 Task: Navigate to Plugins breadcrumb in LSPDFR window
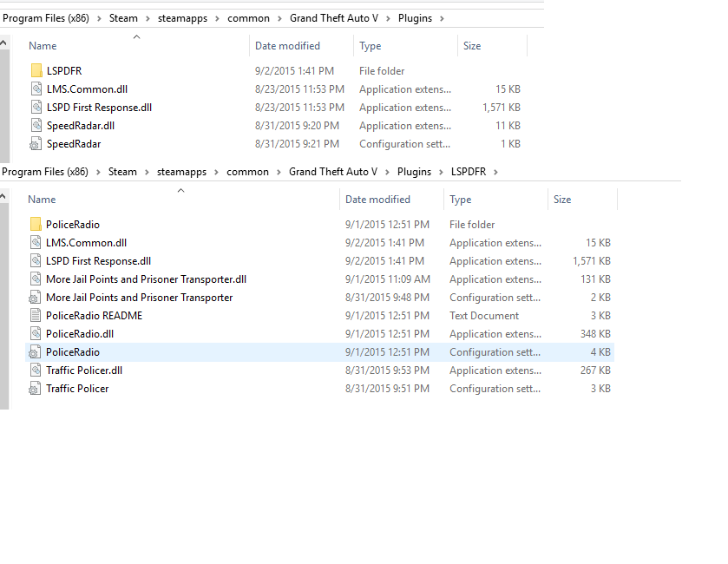[414, 172]
